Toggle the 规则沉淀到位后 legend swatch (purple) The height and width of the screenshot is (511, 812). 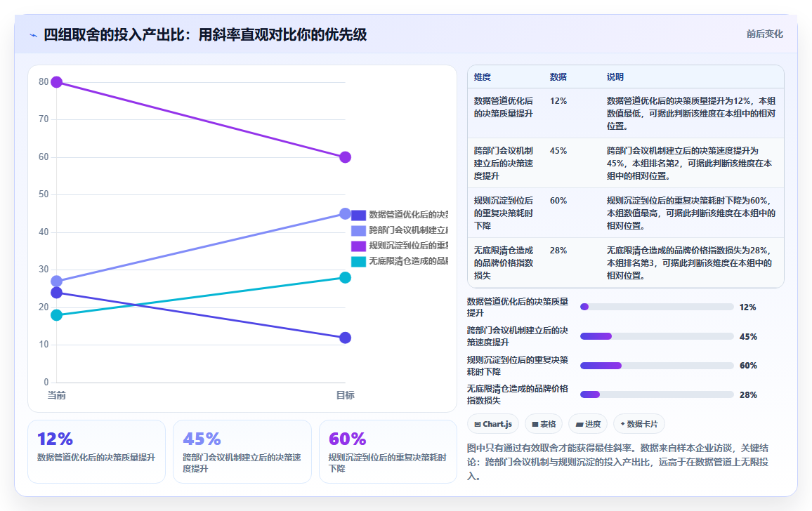358,246
